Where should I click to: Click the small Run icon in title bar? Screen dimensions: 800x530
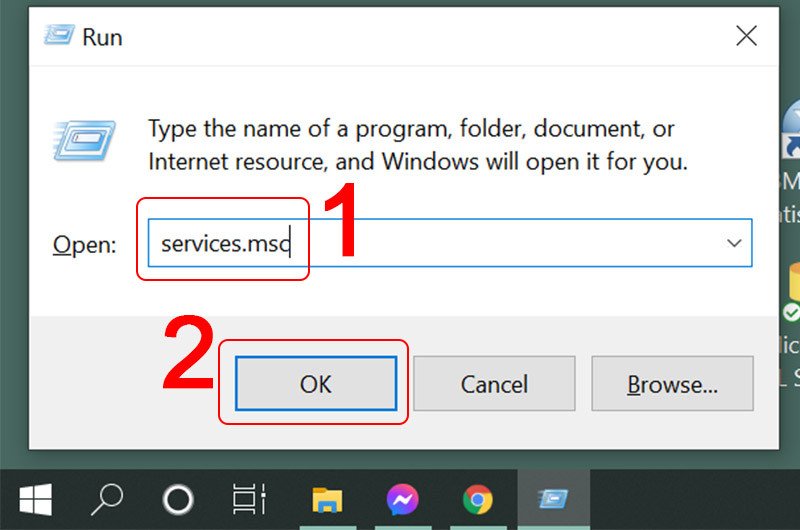[x=57, y=37]
